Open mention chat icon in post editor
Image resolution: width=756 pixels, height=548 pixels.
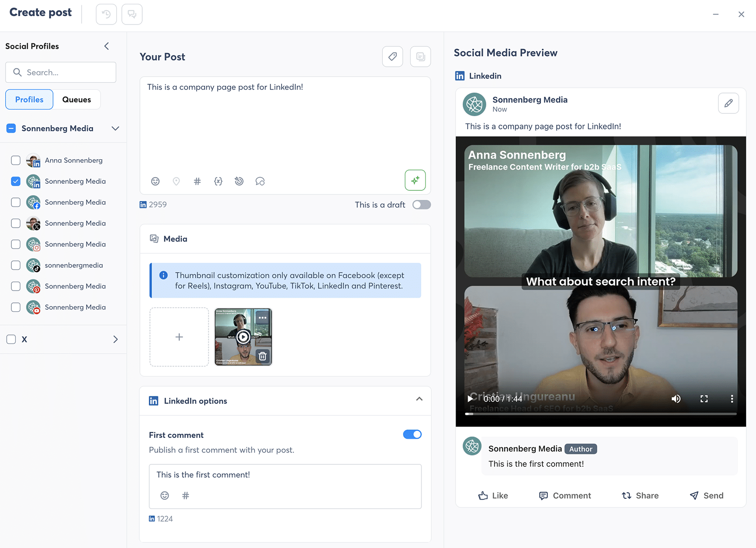260,181
